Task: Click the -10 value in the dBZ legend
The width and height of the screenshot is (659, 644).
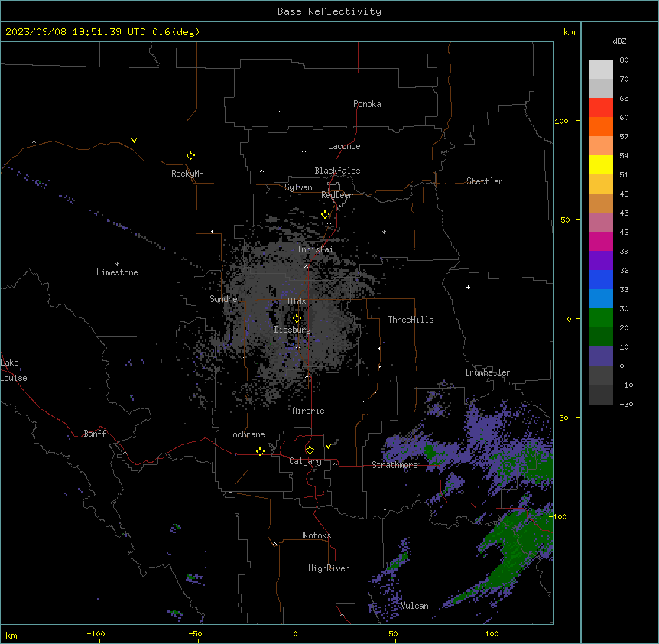Action: 626,385
